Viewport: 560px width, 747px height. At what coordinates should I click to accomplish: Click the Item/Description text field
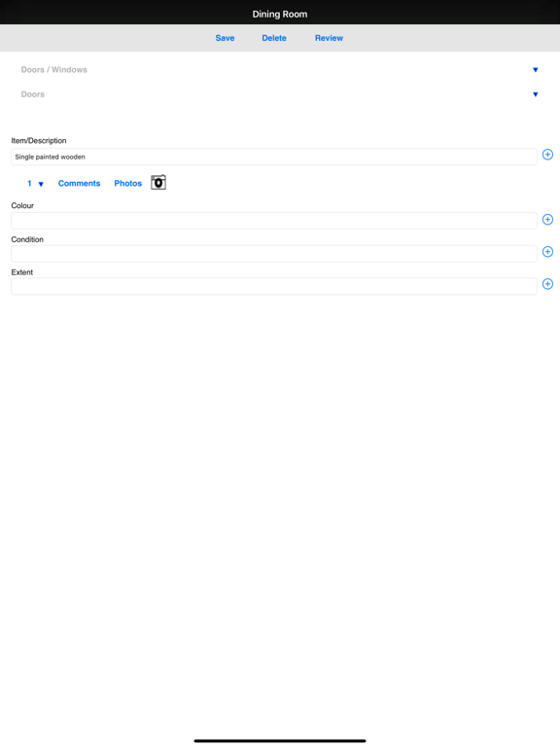tap(274, 157)
